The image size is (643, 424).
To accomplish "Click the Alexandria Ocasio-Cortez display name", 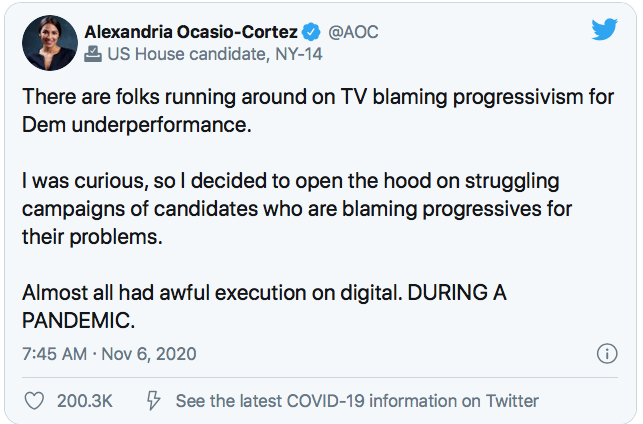I will click(x=191, y=32).
